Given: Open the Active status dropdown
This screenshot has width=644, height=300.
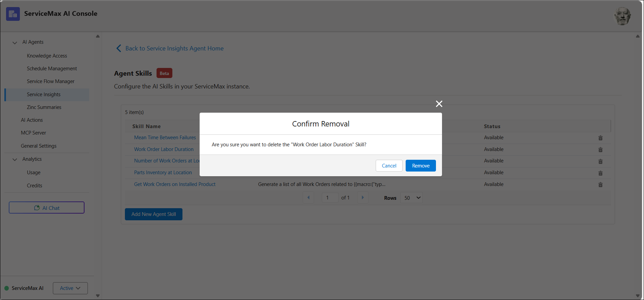Looking at the screenshot, I should pos(70,288).
